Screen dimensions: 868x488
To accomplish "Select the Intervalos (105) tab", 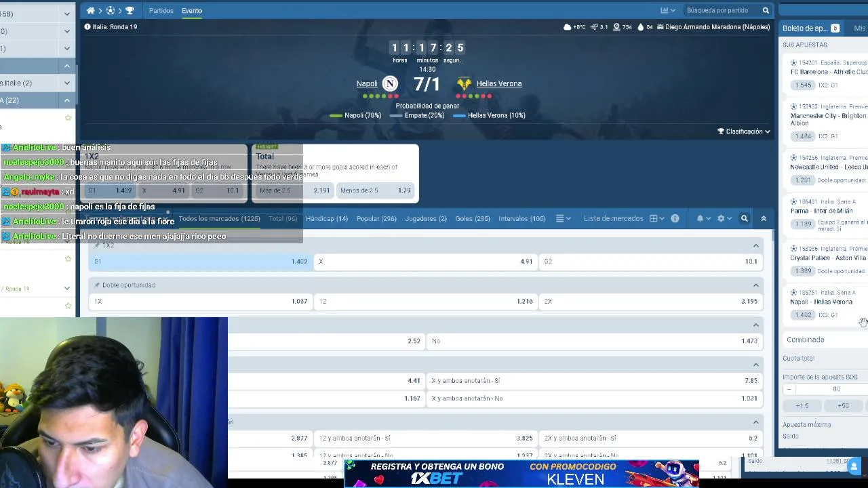I will [522, 219].
